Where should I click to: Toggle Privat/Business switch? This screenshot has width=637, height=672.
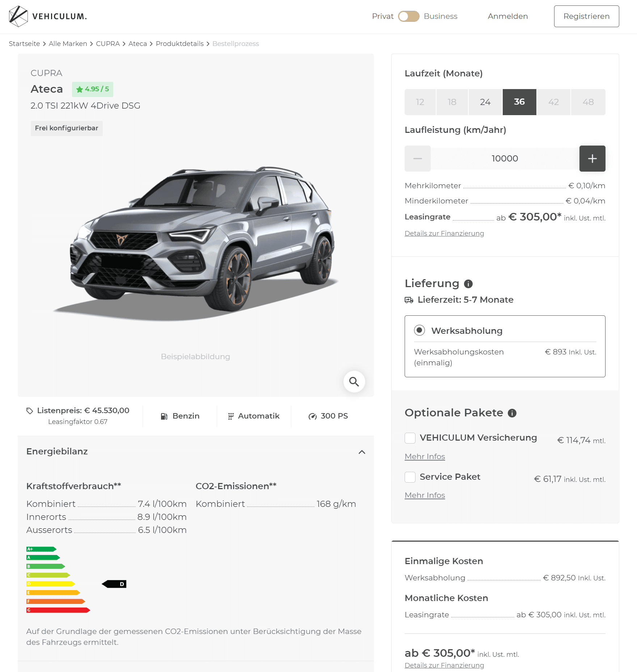tap(409, 16)
